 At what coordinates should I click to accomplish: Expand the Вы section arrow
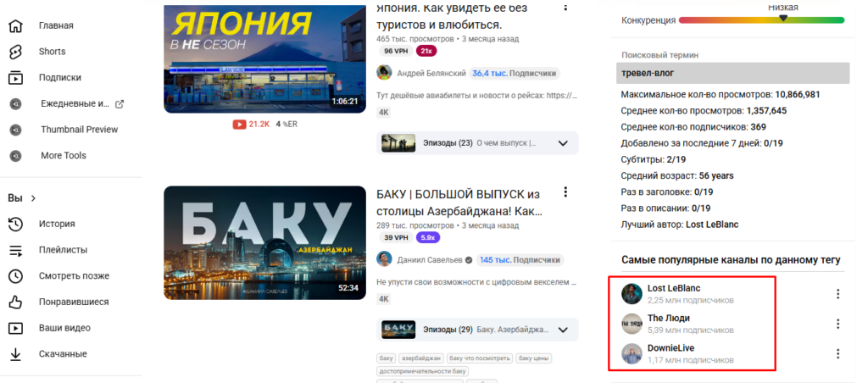tap(33, 198)
